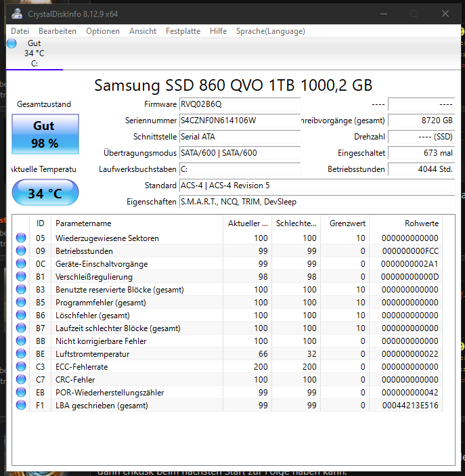Close the CrystalDiskInfo window
The image size is (465, 476).
coord(445,14)
